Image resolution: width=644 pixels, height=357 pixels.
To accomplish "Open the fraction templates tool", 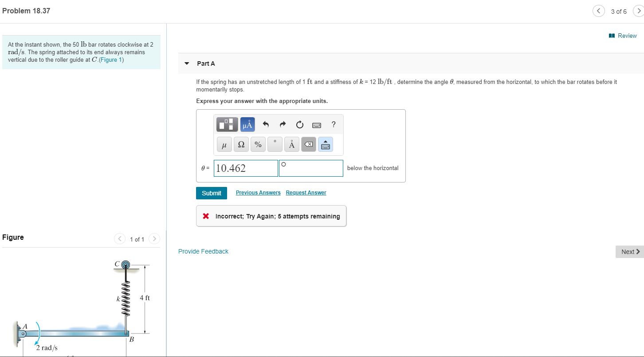I will click(228, 125).
